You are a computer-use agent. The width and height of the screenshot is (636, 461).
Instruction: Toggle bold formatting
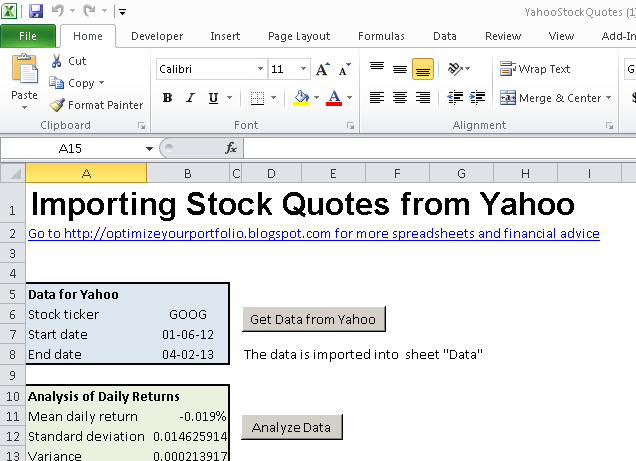click(x=167, y=98)
